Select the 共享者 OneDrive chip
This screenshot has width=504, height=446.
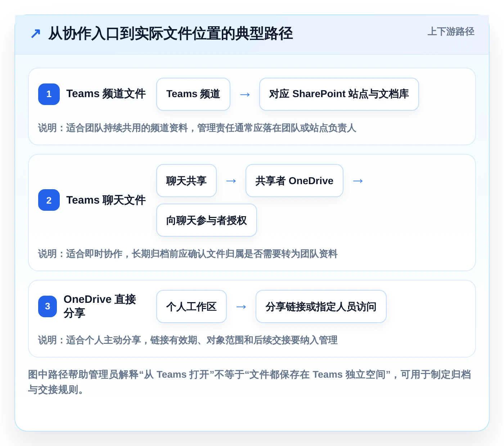click(294, 181)
